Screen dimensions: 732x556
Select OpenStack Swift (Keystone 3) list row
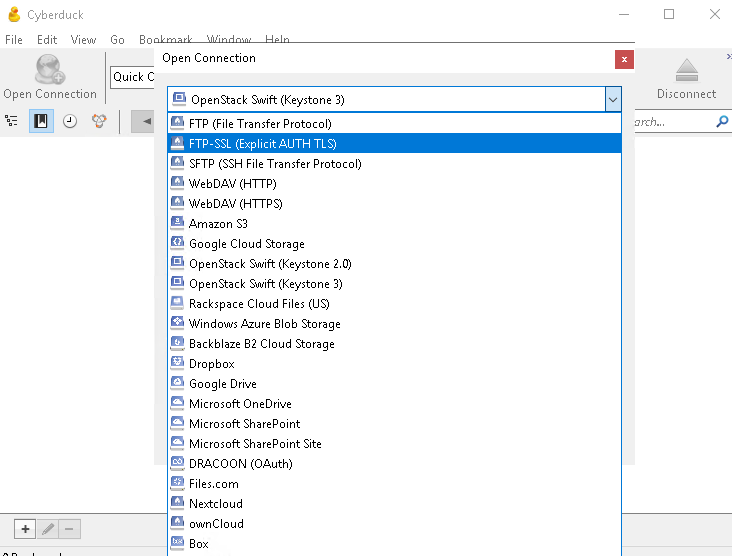pos(394,284)
